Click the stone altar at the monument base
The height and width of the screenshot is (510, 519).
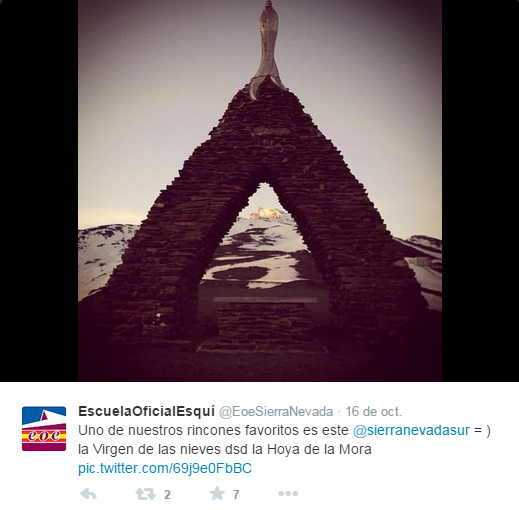(x=265, y=323)
